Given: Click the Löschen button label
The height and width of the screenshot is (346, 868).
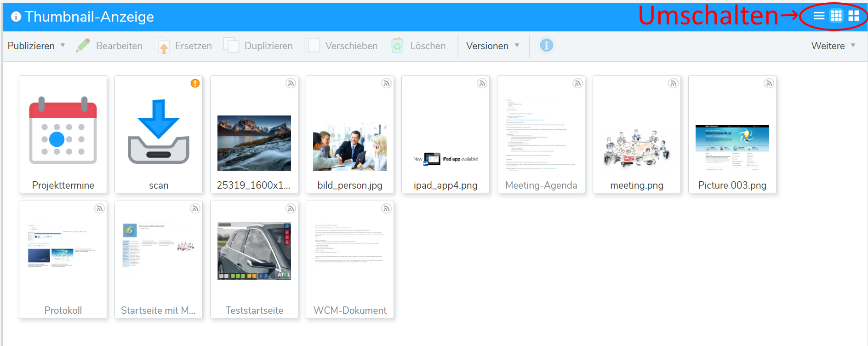Looking at the screenshot, I should [428, 46].
